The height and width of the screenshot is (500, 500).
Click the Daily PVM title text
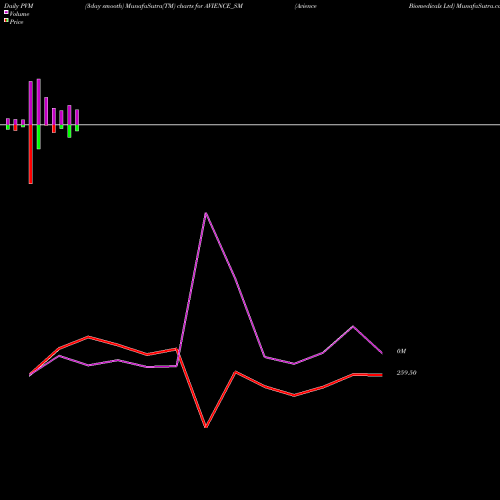coord(19,6)
